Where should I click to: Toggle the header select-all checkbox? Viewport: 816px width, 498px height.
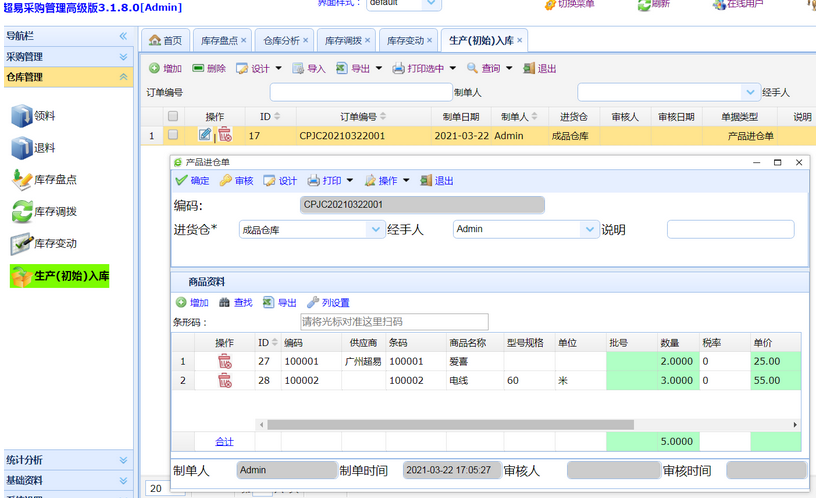pyautogui.click(x=173, y=116)
